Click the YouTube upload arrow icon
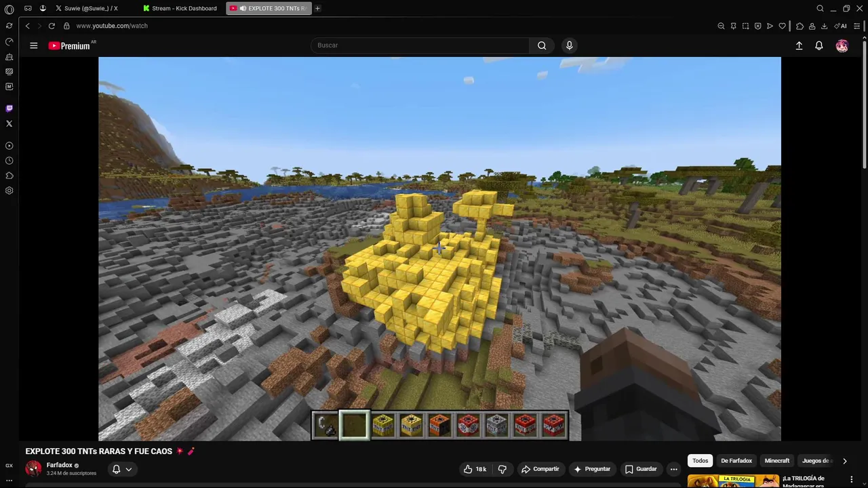Screen dimensions: 868x488 (799, 45)
